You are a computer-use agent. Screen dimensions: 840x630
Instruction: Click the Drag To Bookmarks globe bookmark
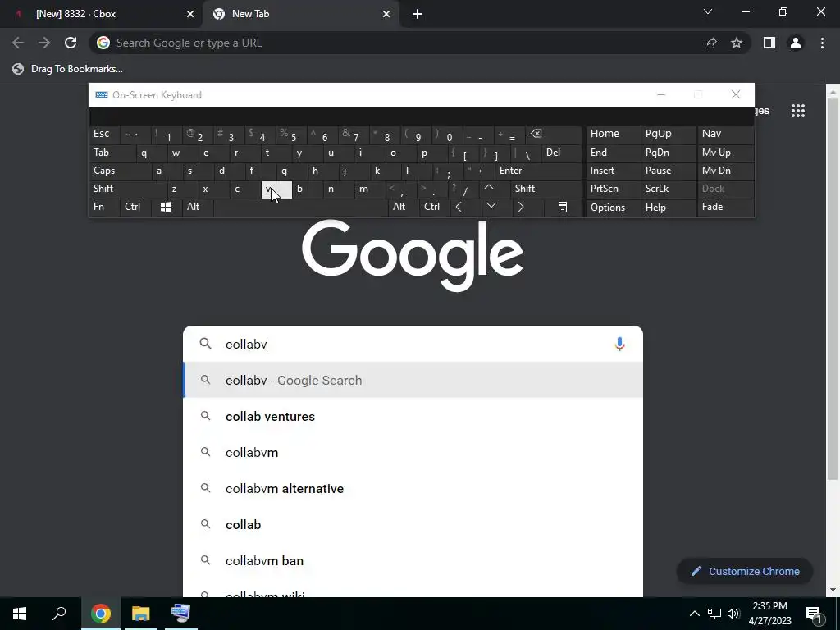[68, 69]
